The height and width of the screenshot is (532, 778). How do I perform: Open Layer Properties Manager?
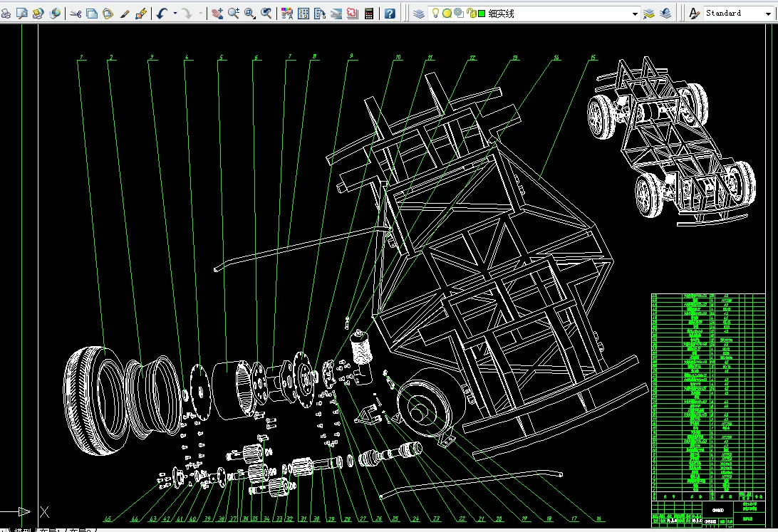point(419,14)
